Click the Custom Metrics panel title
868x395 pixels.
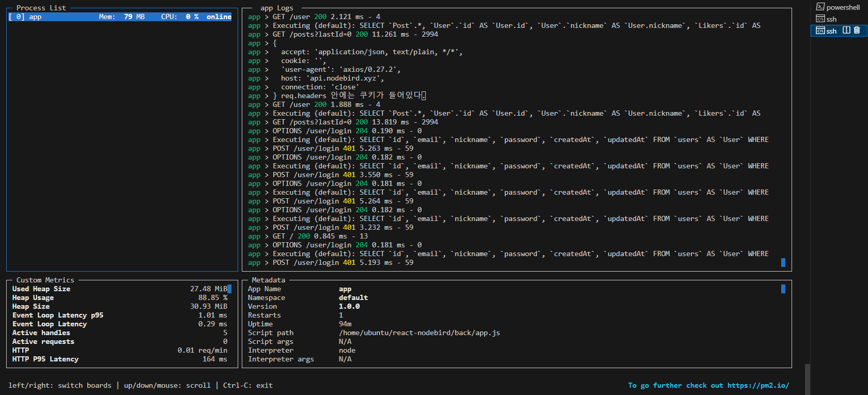45,280
